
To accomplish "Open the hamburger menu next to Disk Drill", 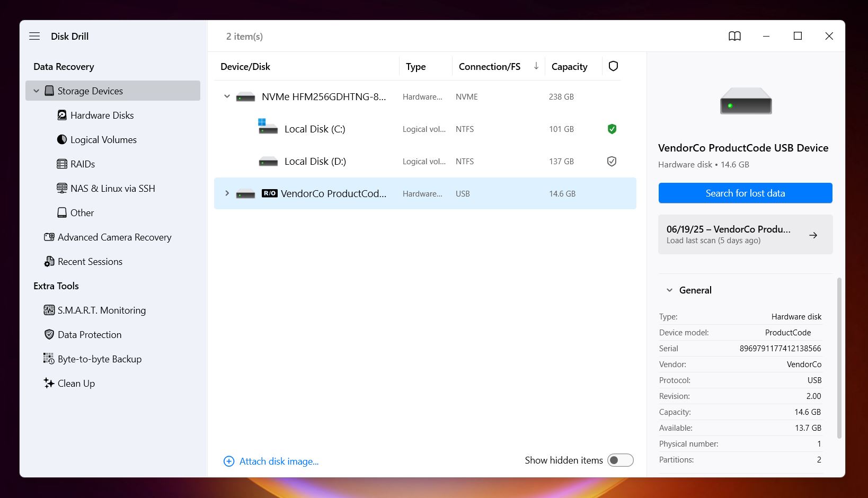I will [x=34, y=36].
